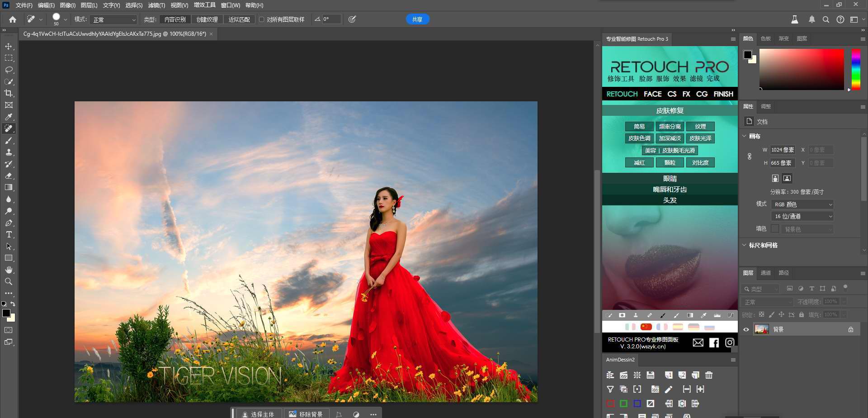Click the 共享 share button
The width and height of the screenshot is (868, 418).
(x=417, y=19)
